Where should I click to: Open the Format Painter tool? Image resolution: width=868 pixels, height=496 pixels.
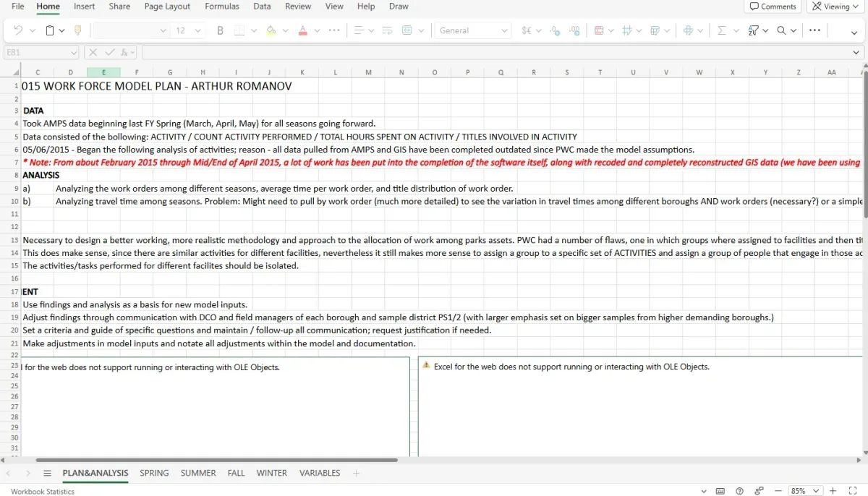point(77,30)
